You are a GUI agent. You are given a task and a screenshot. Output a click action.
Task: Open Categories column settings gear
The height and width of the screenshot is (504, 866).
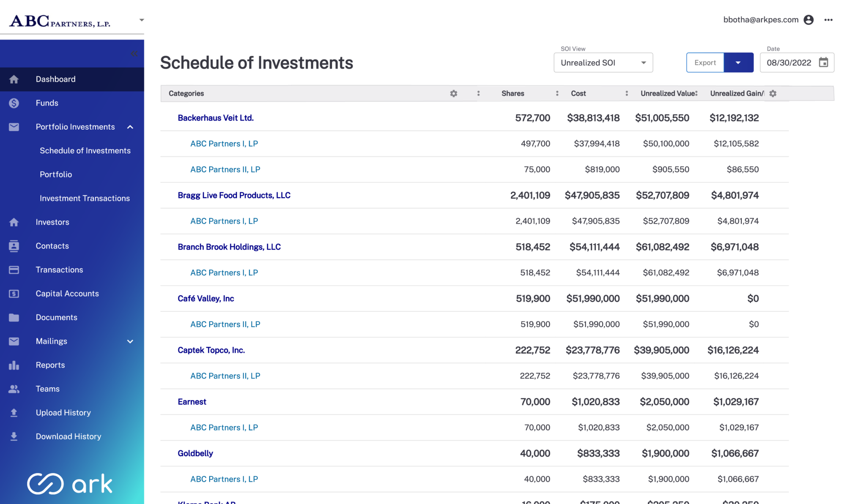(x=453, y=93)
